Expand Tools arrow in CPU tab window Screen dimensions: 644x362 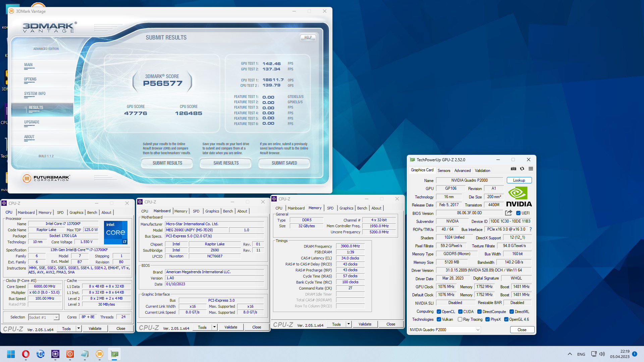tap(79, 328)
